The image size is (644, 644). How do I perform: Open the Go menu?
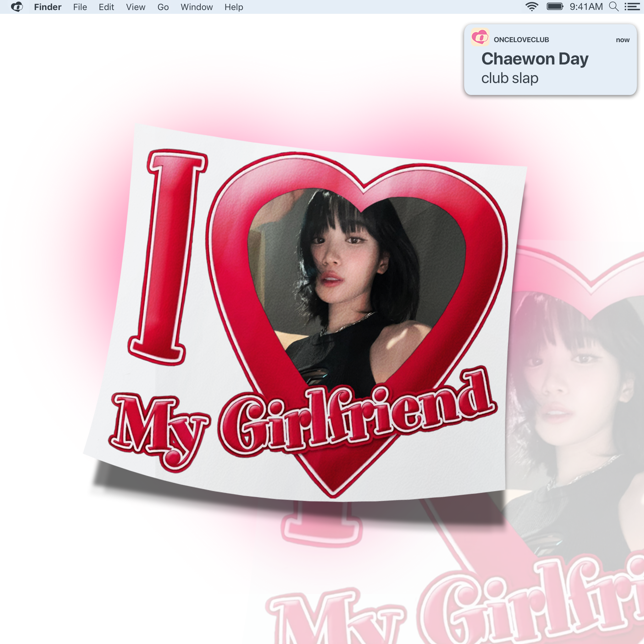(163, 7)
